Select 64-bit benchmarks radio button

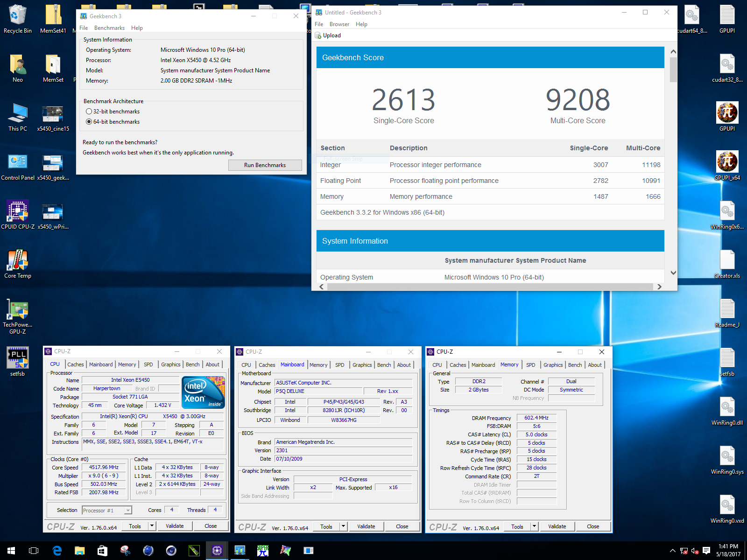pos(89,122)
